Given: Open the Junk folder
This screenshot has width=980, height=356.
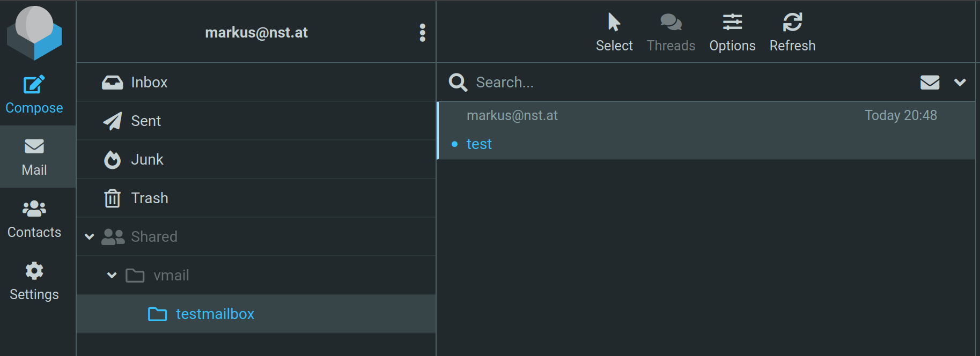Looking at the screenshot, I should pyautogui.click(x=147, y=159).
